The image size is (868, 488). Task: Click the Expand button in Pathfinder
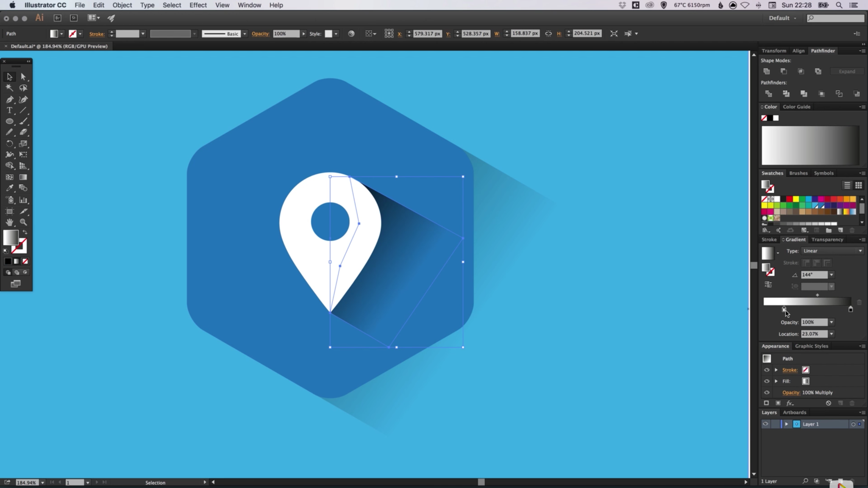click(847, 71)
